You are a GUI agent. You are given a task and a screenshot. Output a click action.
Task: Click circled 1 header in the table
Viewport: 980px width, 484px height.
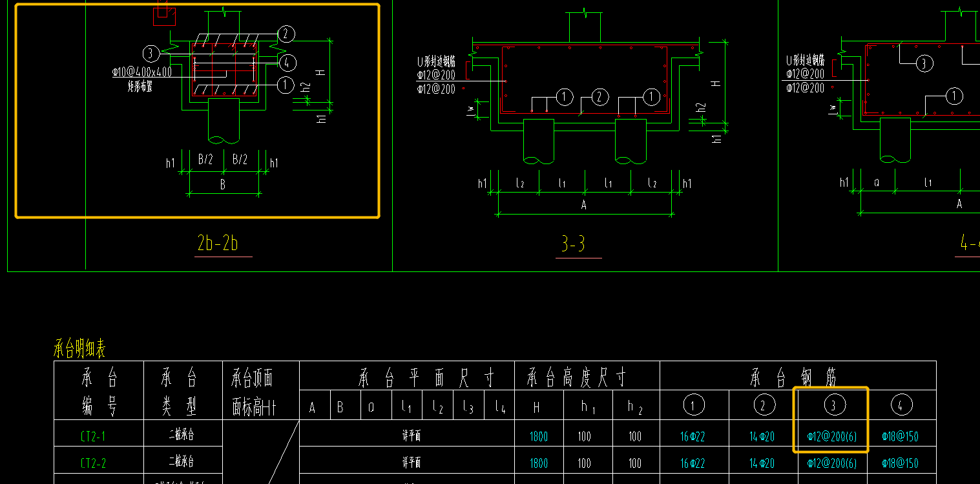pyautogui.click(x=694, y=405)
